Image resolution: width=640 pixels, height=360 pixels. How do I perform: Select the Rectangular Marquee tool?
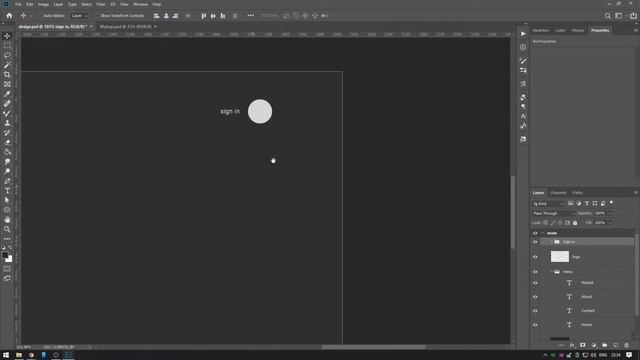[7, 45]
